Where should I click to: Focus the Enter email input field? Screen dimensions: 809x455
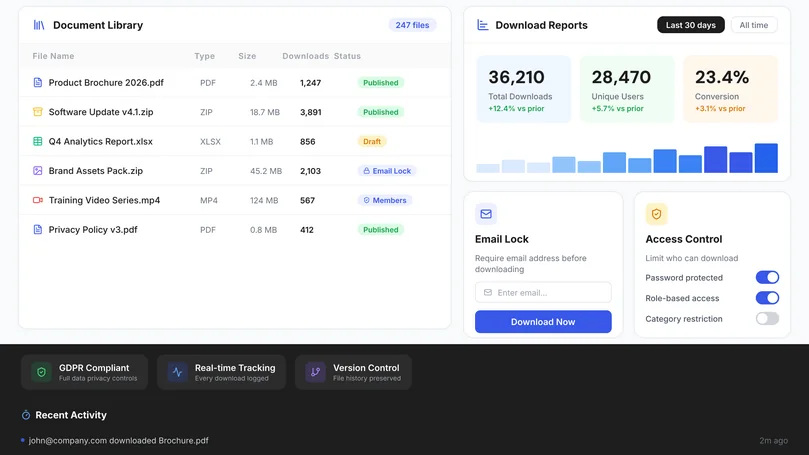click(x=543, y=292)
